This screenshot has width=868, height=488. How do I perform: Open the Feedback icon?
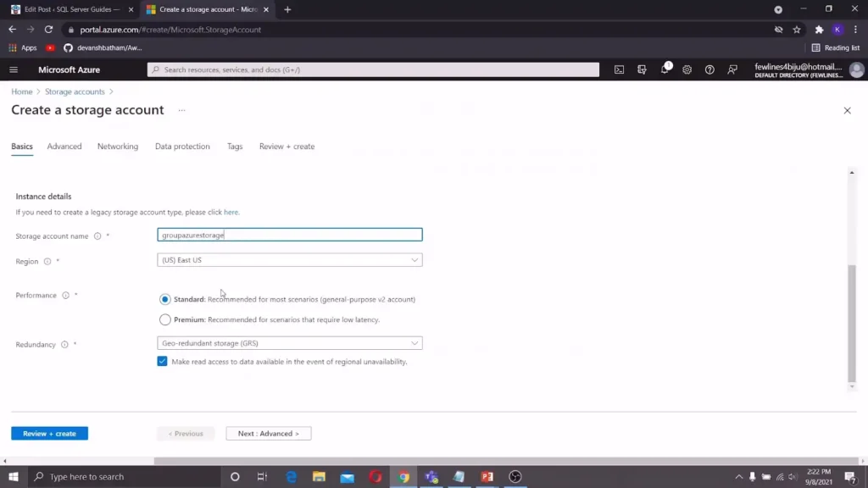point(732,69)
